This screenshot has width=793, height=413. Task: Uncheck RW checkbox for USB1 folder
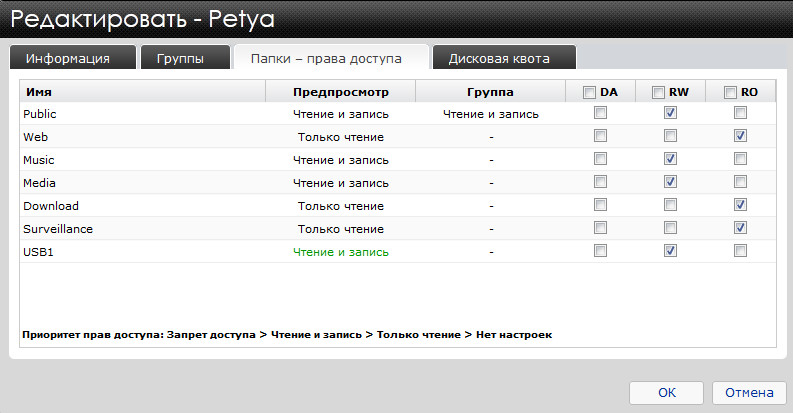coord(670,251)
